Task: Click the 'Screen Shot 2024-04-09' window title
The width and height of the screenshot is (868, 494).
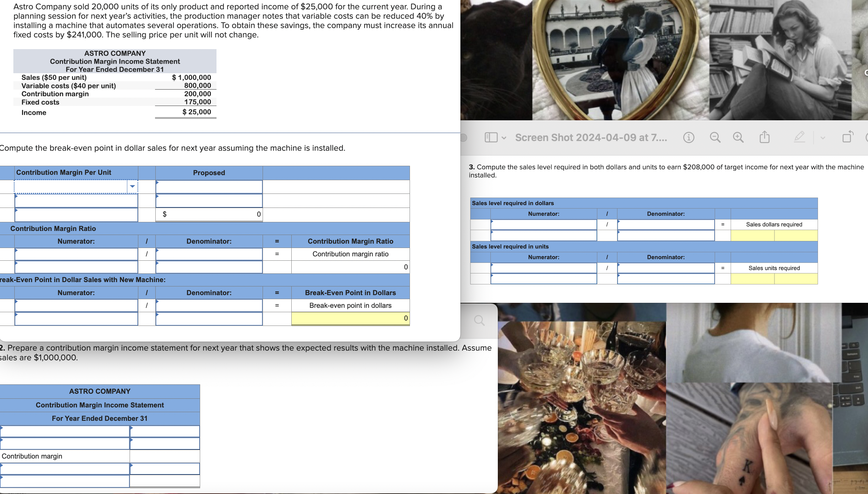Action: [591, 137]
